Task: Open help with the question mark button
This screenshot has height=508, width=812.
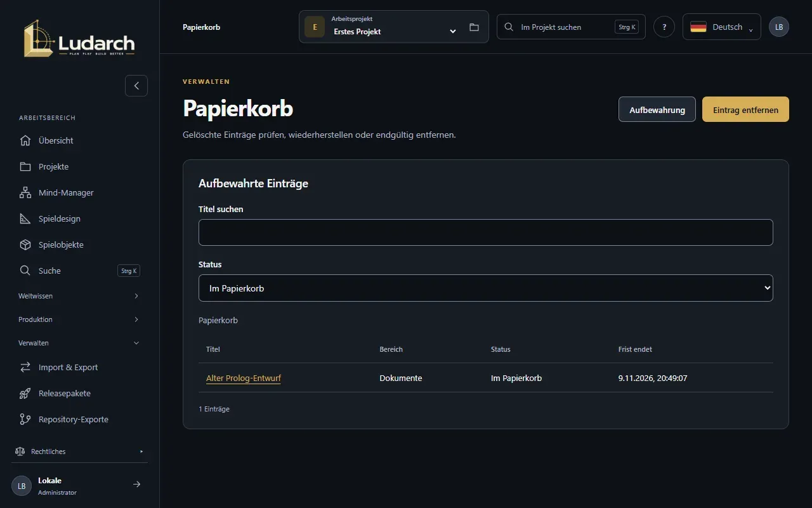Action: pyautogui.click(x=664, y=27)
